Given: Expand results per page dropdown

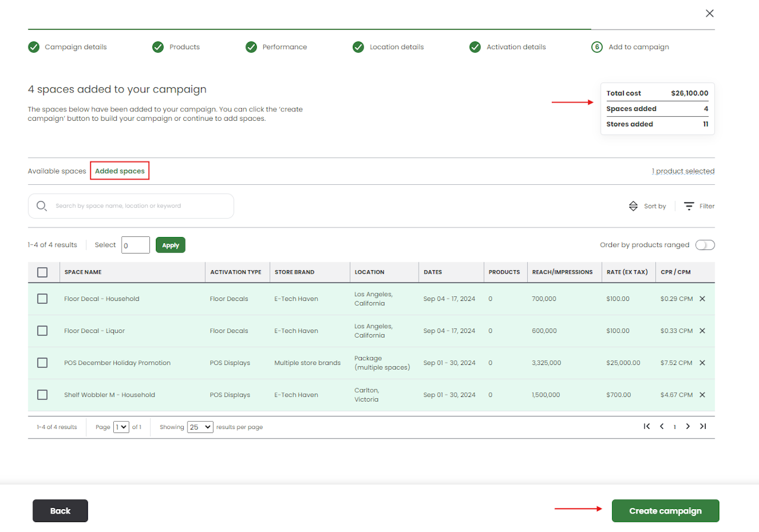Looking at the screenshot, I should (x=200, y=427).
